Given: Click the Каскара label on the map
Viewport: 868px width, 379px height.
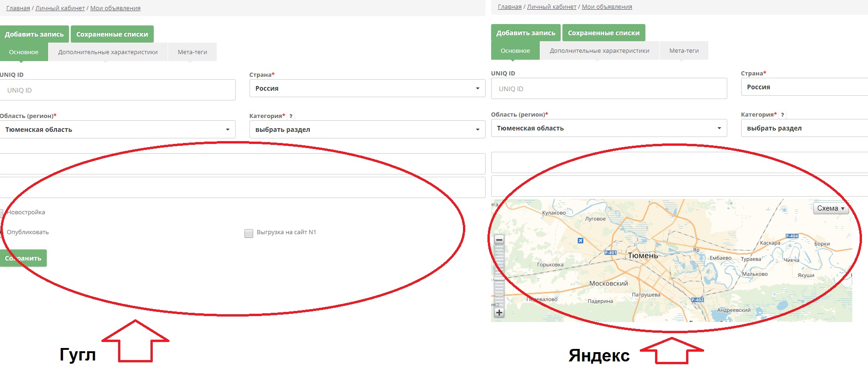Looking at the screenshot, I should (x=770, y=243).
